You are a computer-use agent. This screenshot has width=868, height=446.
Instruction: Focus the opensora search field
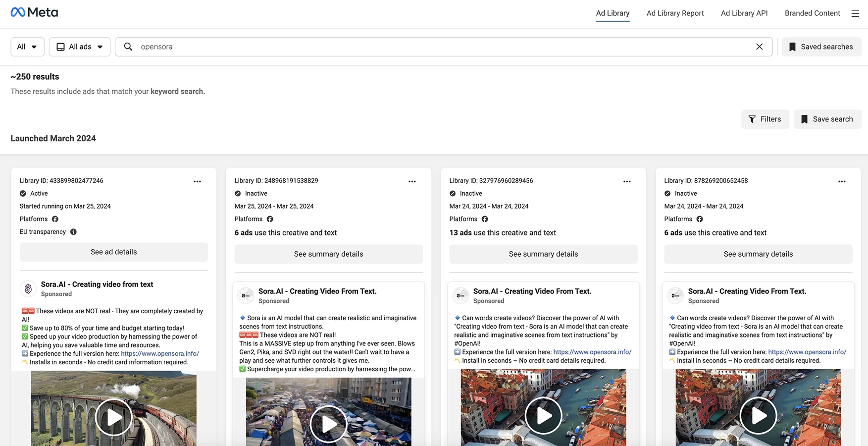444,47
